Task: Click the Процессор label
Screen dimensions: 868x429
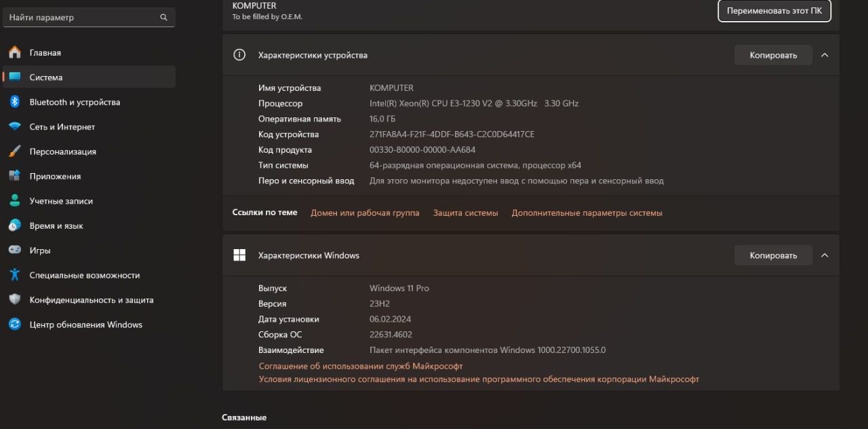Action: (280, 103)
